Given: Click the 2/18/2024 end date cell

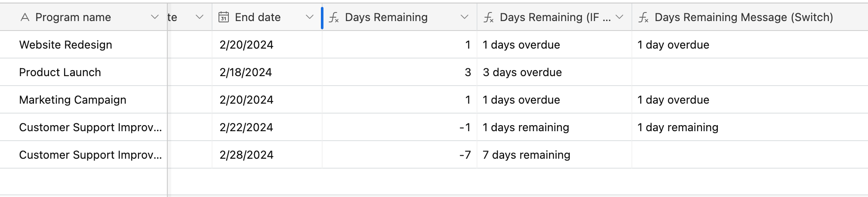Looking at the screenshot, I should pos(267,72).
